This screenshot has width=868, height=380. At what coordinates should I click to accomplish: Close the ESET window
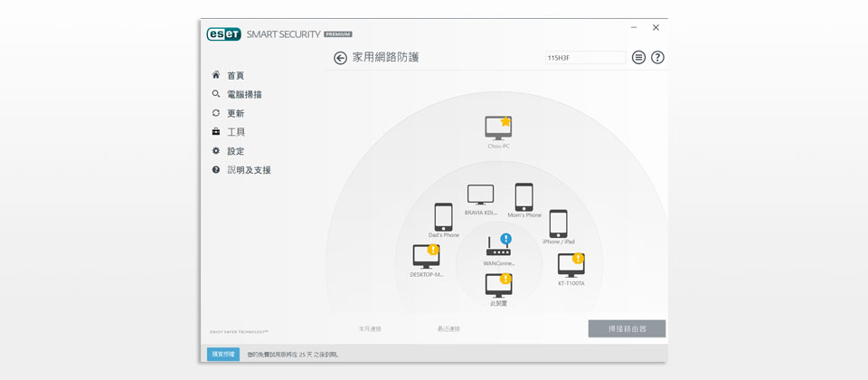[656, 27]
